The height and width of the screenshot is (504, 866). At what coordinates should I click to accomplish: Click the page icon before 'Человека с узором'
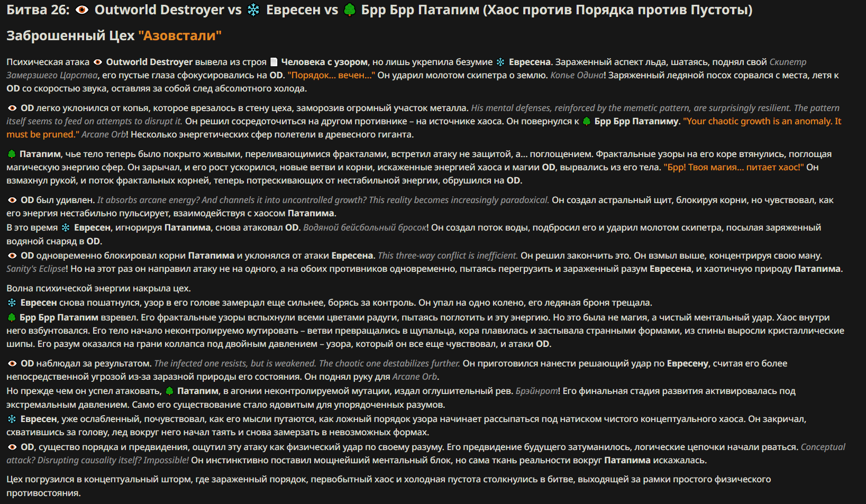click(x=274, y=62)
